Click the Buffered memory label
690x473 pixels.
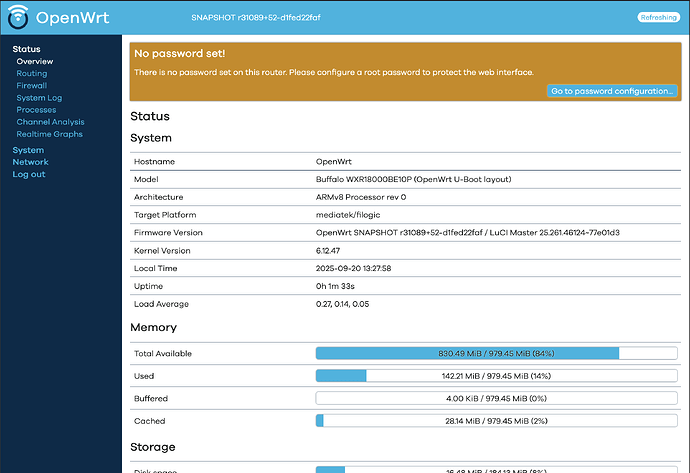point(151,398)
